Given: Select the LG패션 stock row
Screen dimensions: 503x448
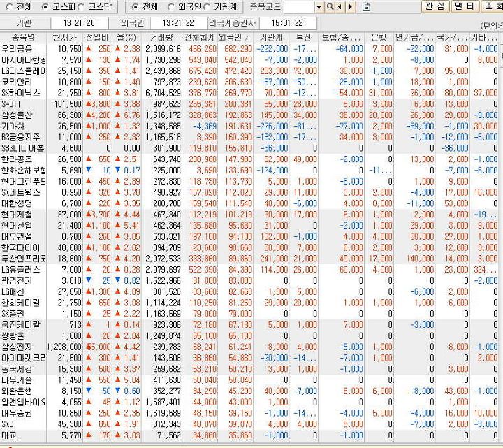Looking at the screenshot, I should pos(249,291).
